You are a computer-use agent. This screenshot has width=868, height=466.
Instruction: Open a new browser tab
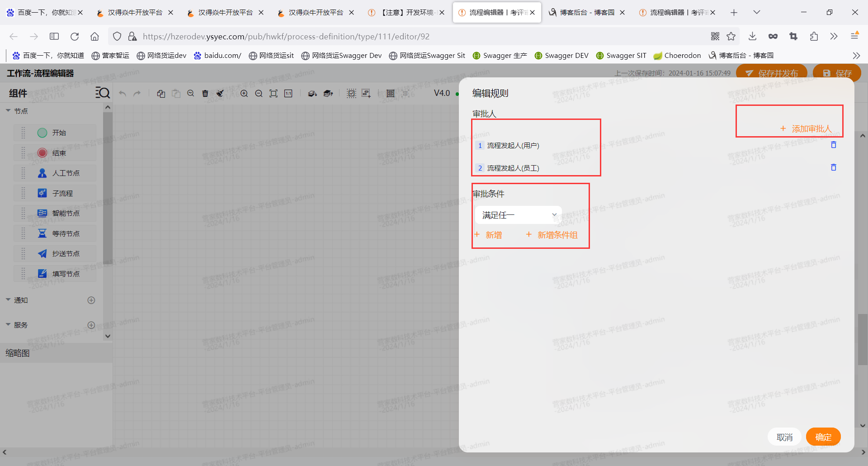click(x=734, y=12)
